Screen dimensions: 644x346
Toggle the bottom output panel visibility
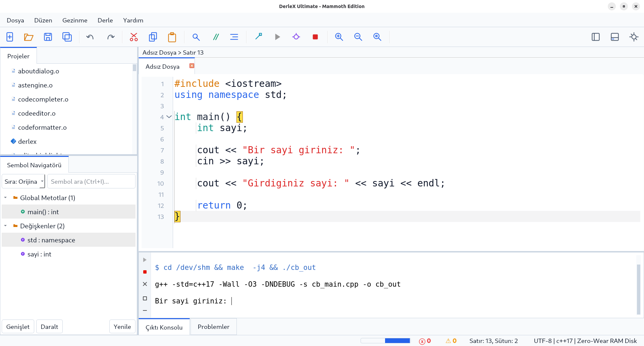615,37
